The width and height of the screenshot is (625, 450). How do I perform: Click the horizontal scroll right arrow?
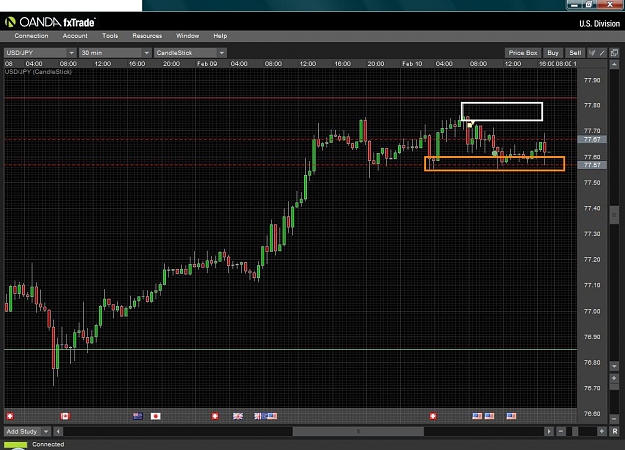tap(549, 431)
